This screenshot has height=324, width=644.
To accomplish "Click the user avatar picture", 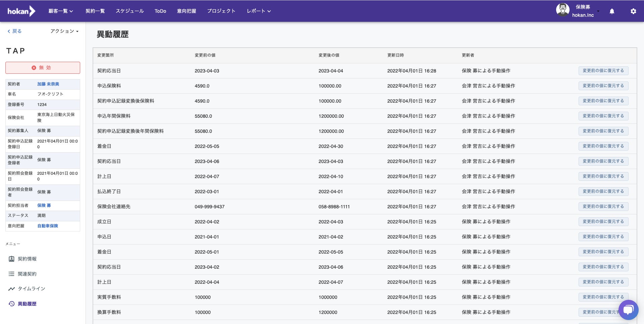I will pos(562,10).
